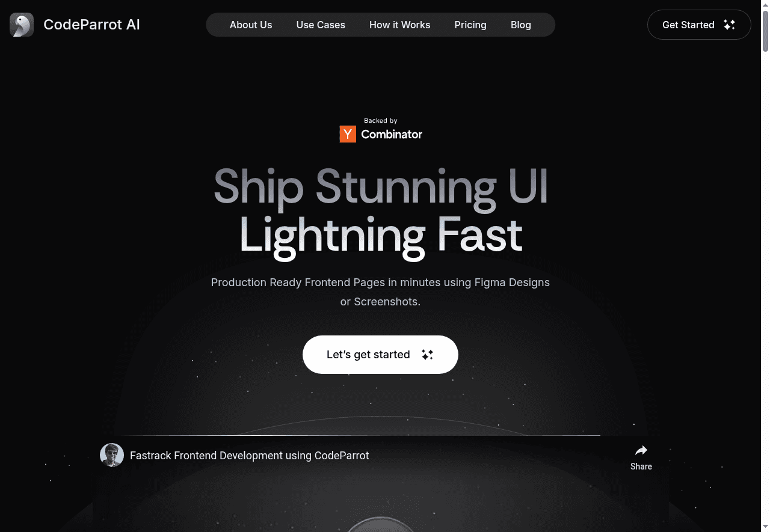Click the CodeParrot parrot logo icon
Image resolution: width=770 pixels, height=532 pixels.
pyautogui.click(x=22, y=25)
